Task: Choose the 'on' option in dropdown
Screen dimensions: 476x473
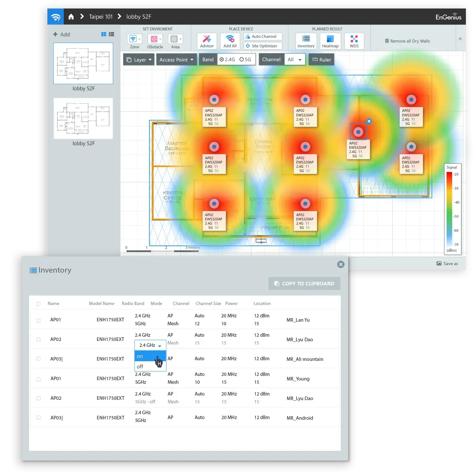Action: [150, 356]
